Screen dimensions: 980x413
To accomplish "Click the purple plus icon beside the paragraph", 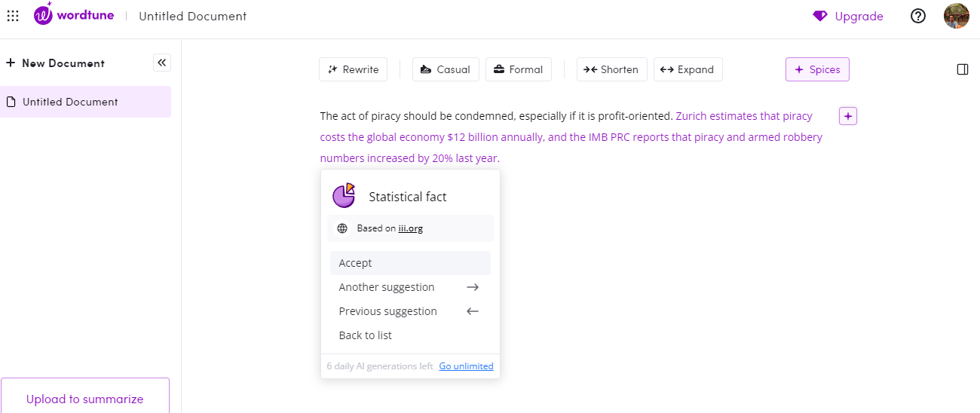I will pos(848,116).
